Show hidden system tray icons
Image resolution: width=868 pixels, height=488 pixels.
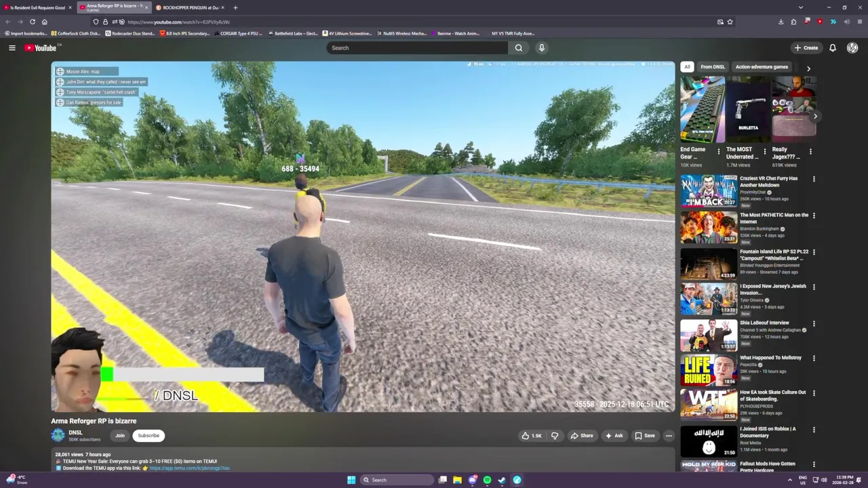[x=789, y=480]
